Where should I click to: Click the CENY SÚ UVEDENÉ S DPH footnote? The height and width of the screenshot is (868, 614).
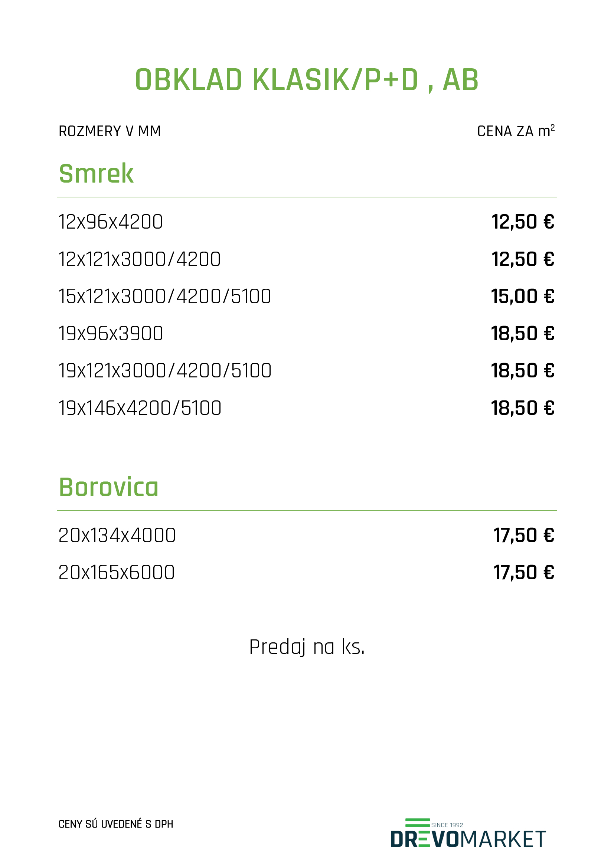(116, 824)
